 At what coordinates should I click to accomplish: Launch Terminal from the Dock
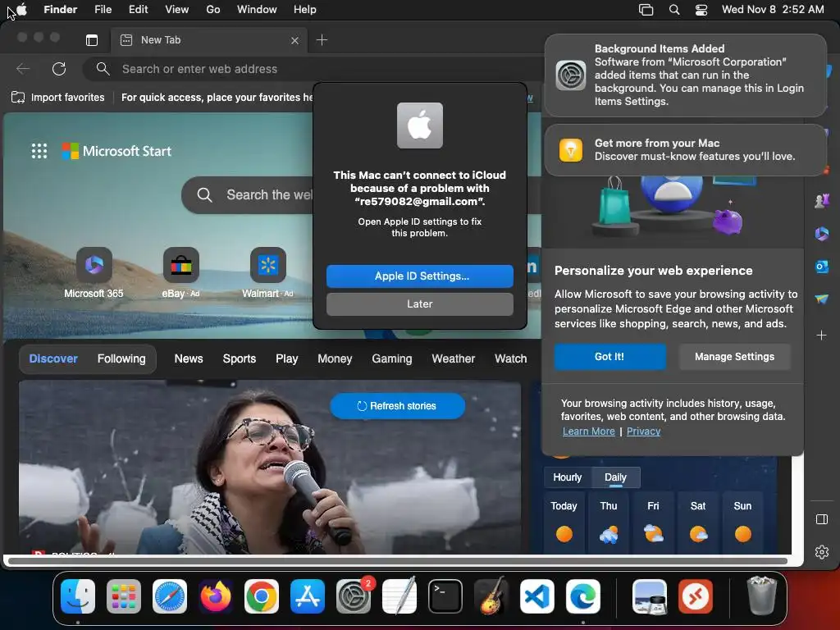(445, 597)
